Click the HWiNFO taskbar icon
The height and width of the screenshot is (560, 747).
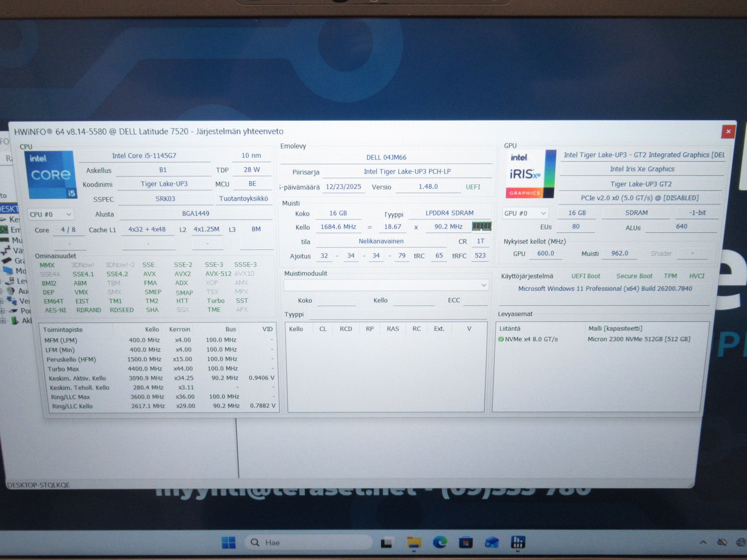click(x=518, y=542)
